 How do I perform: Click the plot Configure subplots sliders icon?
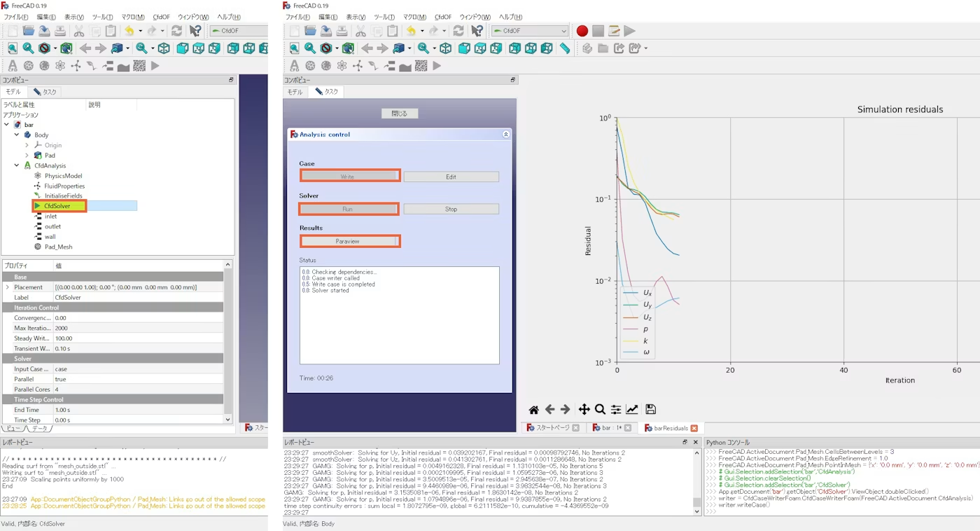pyautogui.click(x=616, y=410)
